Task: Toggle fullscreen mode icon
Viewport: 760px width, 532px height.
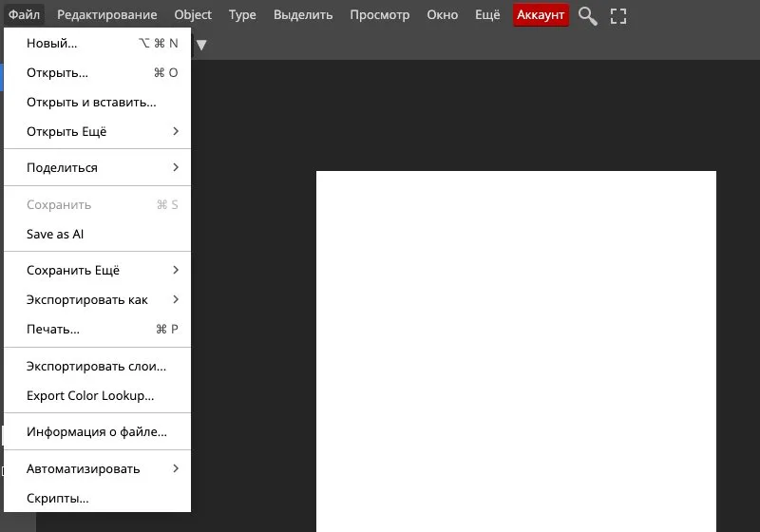Action: coord(618,16)
